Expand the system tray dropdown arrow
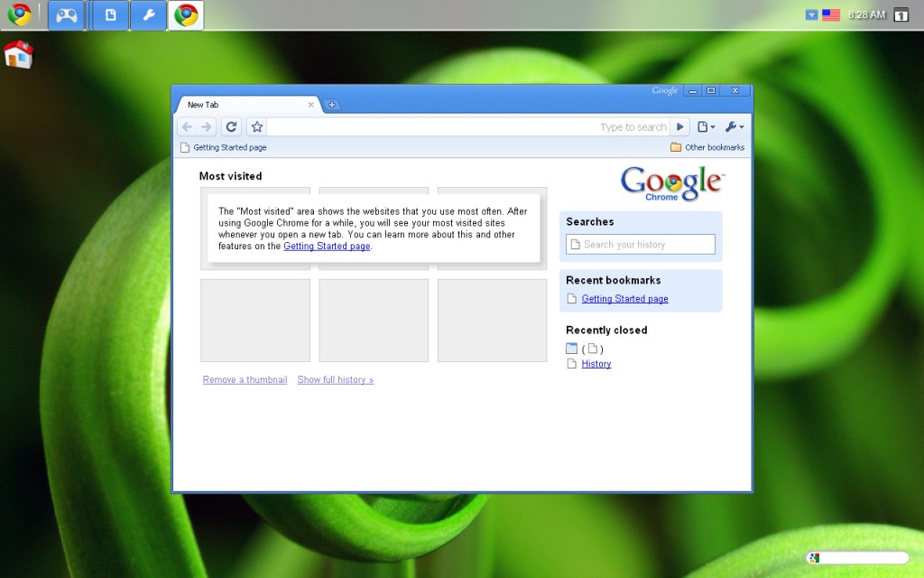 click(811, 14)
